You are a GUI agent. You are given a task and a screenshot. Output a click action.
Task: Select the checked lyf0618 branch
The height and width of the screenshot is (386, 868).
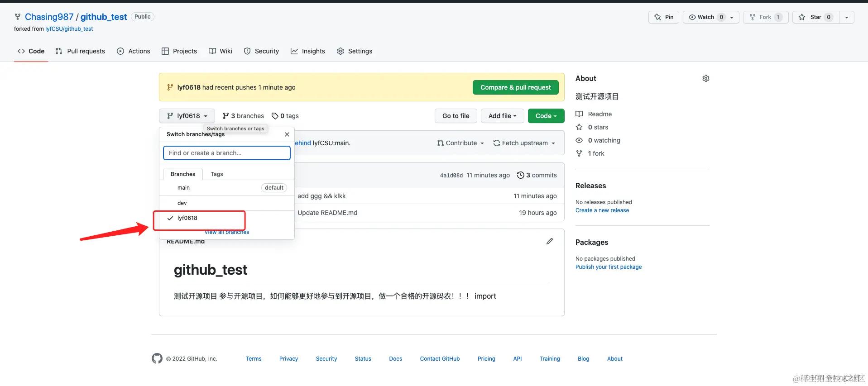click(227, 218)
